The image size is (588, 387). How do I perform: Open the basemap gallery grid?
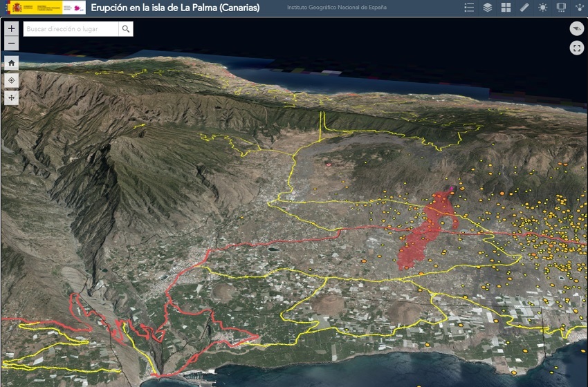pos(506,8)
